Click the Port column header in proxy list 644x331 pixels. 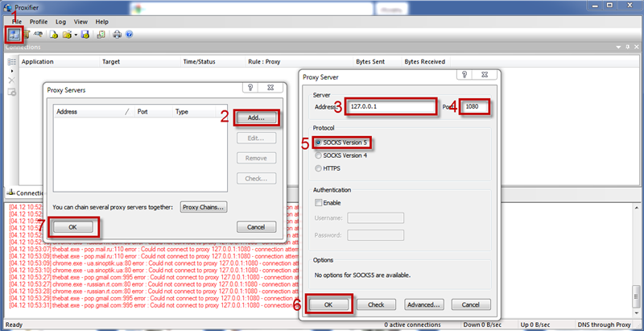pos(153,111)
